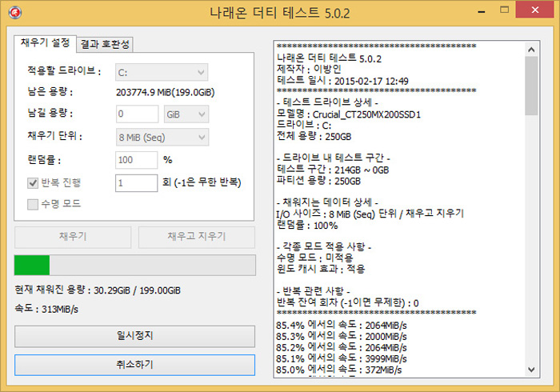This screenshot has width=560, height=392.
Task: Switch to the 채우기 설정 tab
Action: 45,42
